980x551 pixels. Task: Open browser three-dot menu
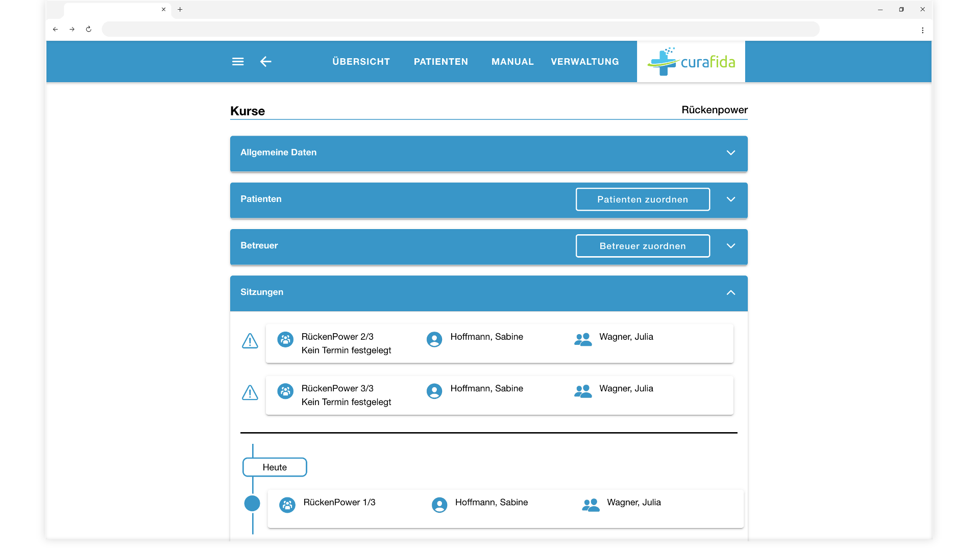[x=923, y=30]
